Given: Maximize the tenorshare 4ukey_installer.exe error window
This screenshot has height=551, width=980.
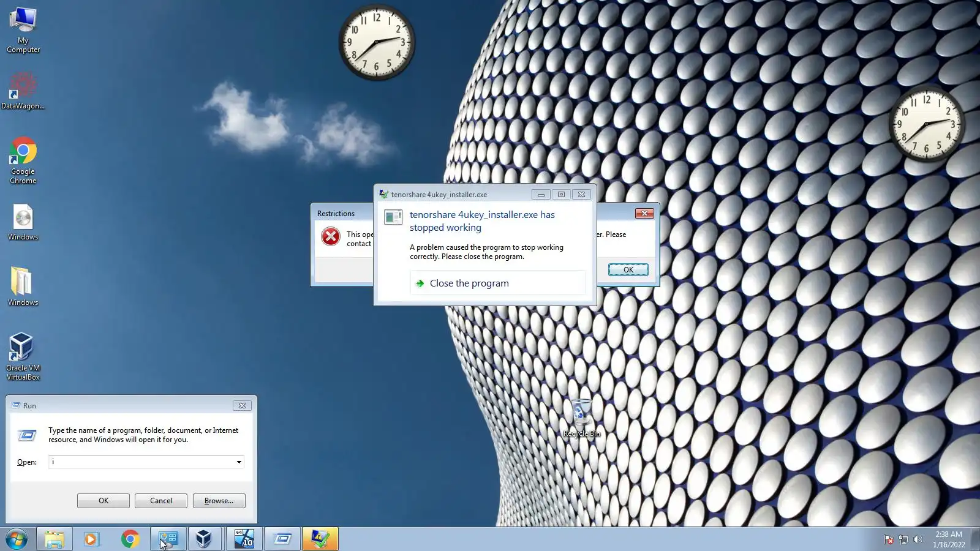Looking at the screenshot, I should point(561,195).
